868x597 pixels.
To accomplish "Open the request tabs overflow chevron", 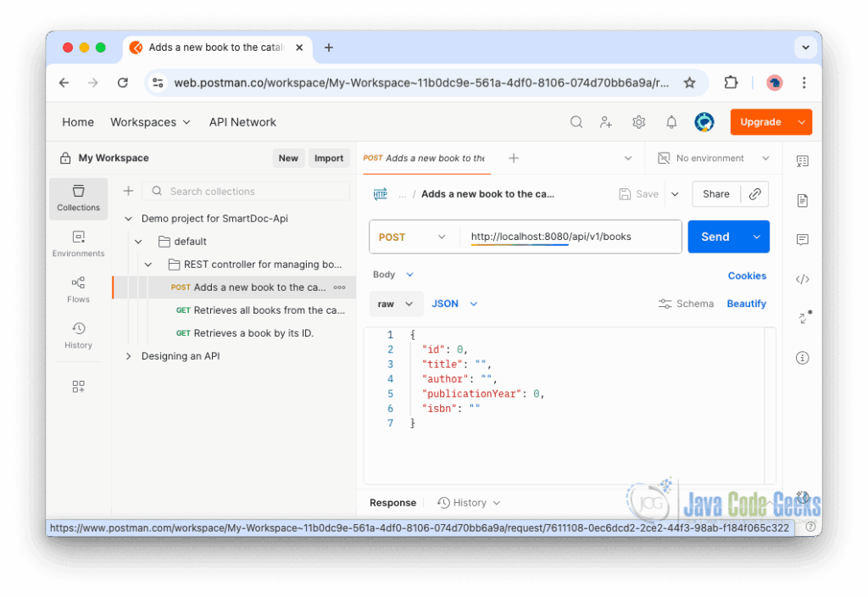I will pyautogui.click(x=628, y=159).
